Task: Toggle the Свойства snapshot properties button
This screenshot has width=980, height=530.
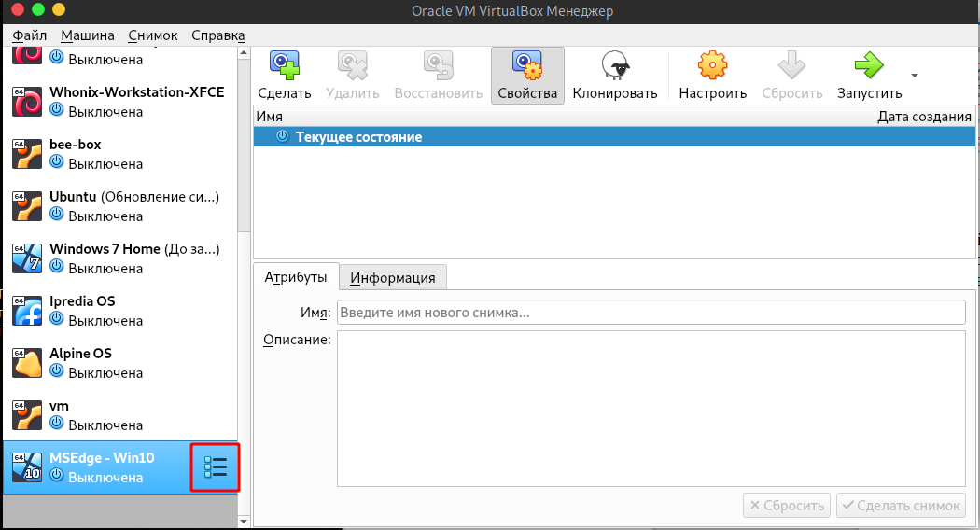Action: click(x=527, y=76)
